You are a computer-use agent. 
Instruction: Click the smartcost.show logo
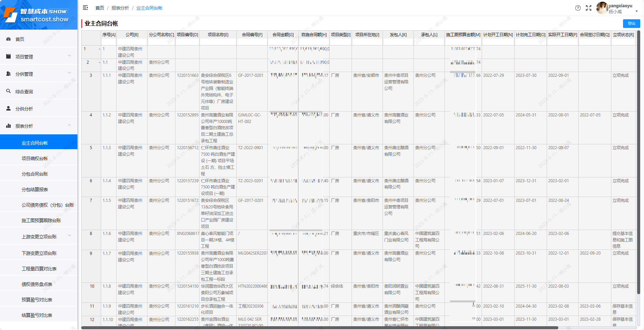point(39,15)
